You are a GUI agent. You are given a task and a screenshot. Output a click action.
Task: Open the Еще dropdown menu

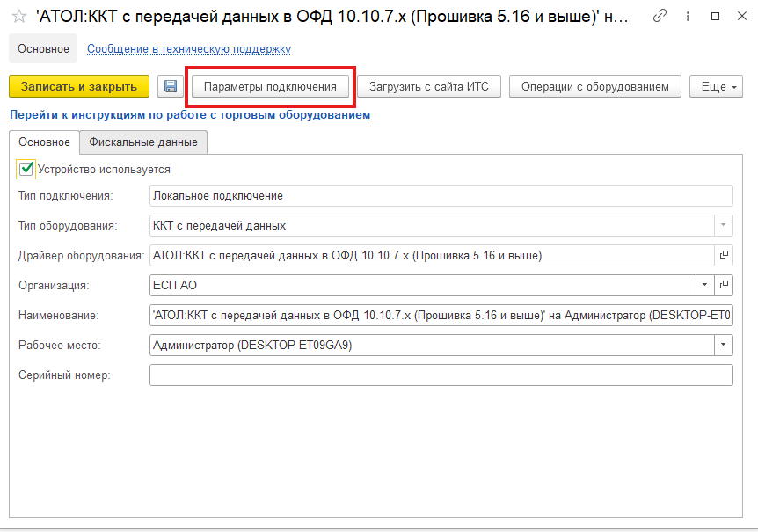(716, 86)
